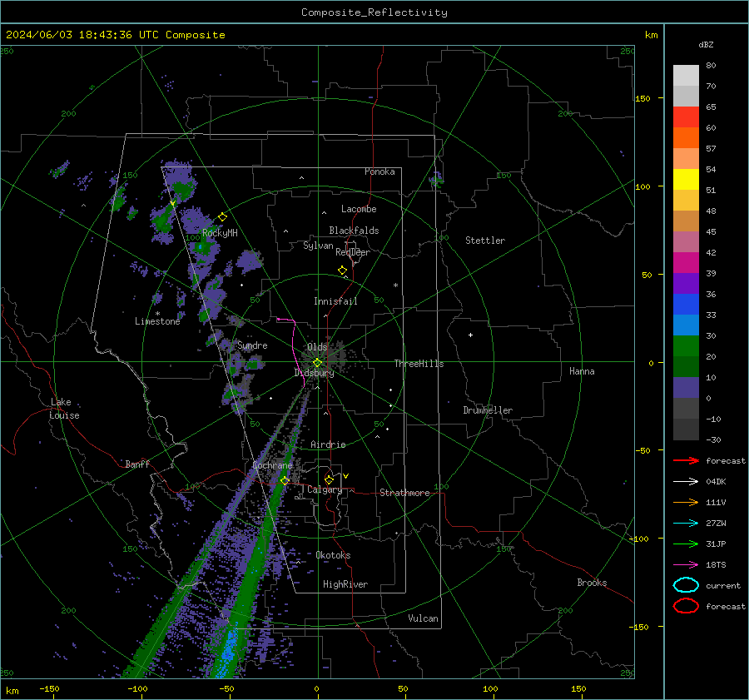Click the white 04DK arrow in legend
The image size is (749, 700).
(686, 482)
